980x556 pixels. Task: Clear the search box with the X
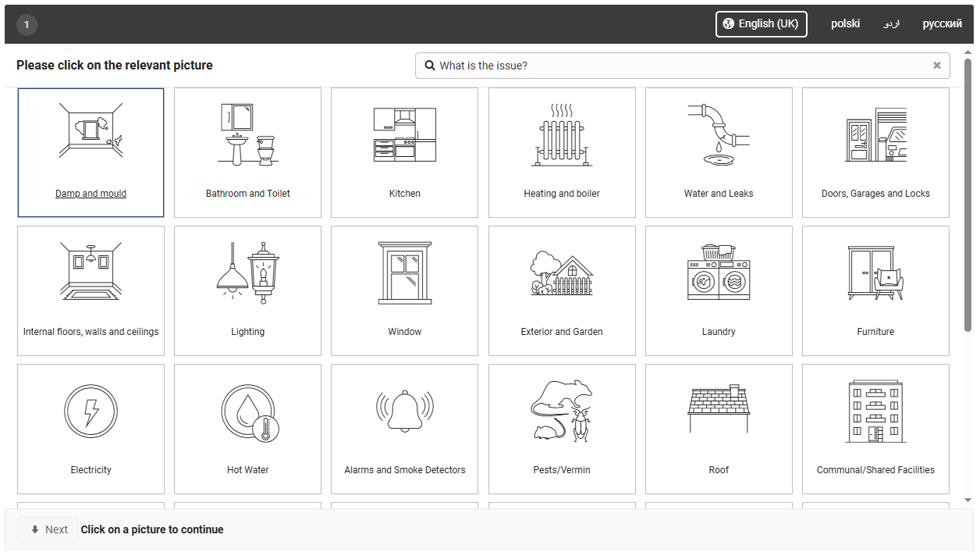(937, 66)
